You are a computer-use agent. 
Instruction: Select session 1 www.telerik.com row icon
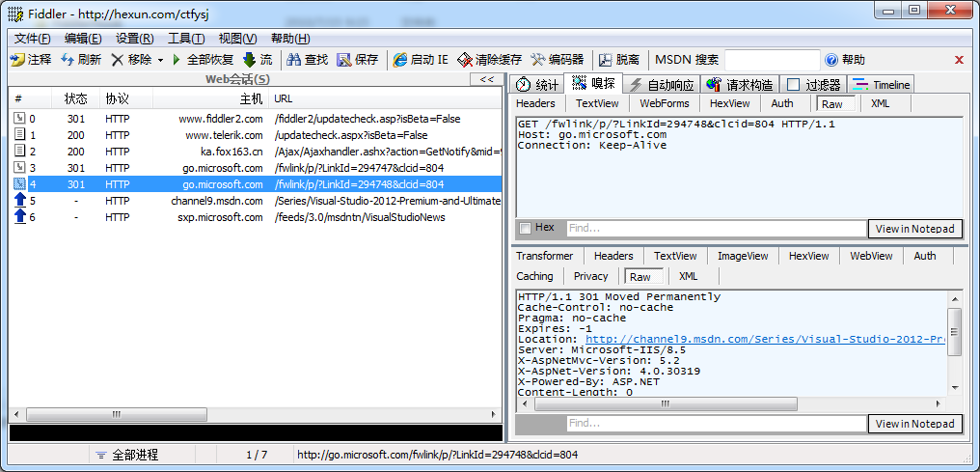pyautogui.click(x=20, y=135)
